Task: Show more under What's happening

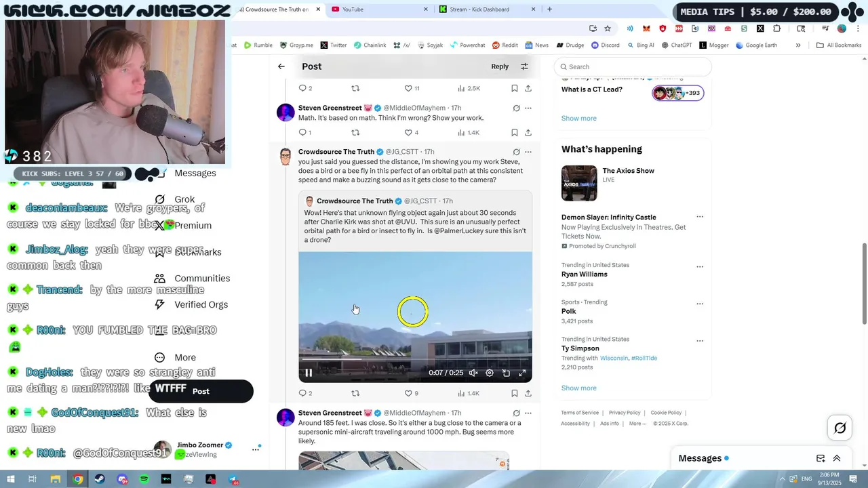Action: point(578,388)
